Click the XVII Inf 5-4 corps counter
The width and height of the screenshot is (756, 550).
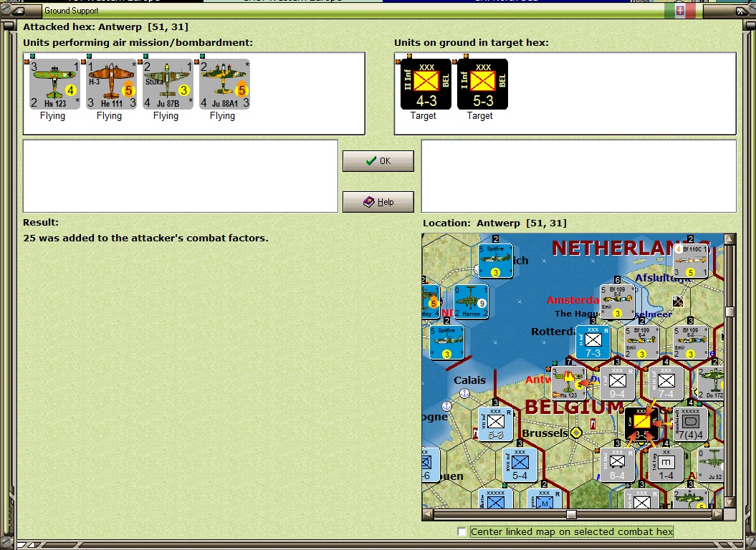click(520, 465)
